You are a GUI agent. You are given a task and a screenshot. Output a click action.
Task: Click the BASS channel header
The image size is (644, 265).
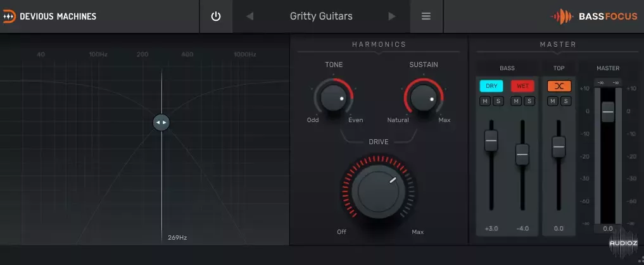click(507, 68)
